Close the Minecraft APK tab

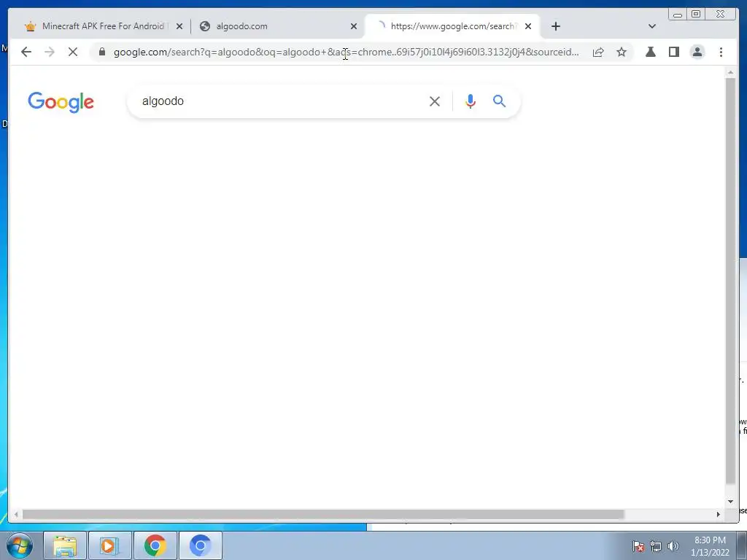click(179, 26)
